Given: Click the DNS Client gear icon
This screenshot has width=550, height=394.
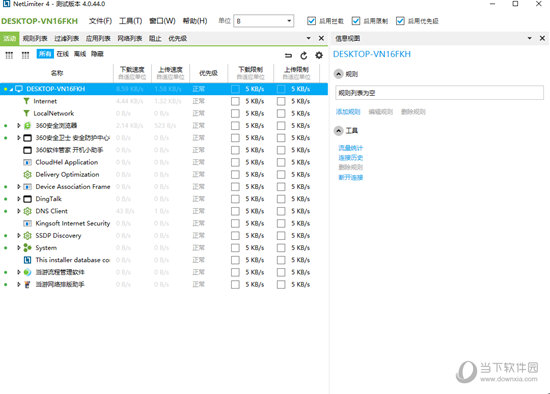Looking at the screenshot, I should [x=27, y=211].
